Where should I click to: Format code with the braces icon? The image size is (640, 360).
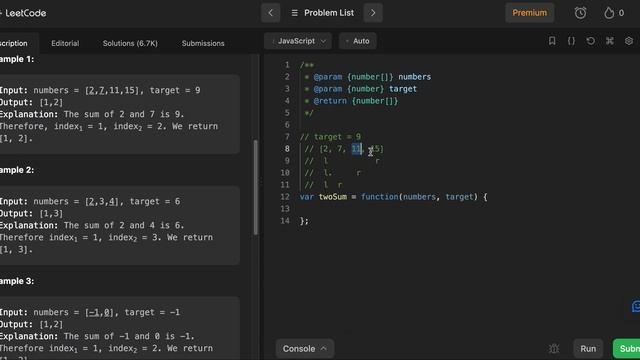tap(571, 41)
